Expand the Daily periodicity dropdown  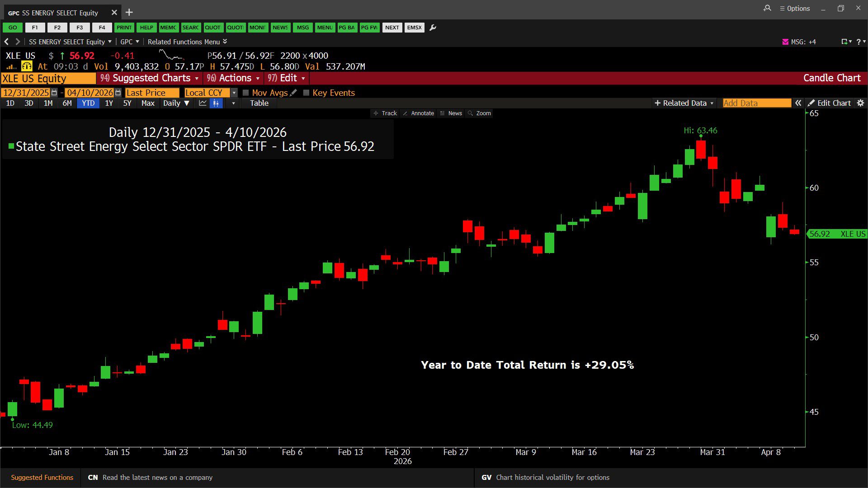(x=176, y=103)
